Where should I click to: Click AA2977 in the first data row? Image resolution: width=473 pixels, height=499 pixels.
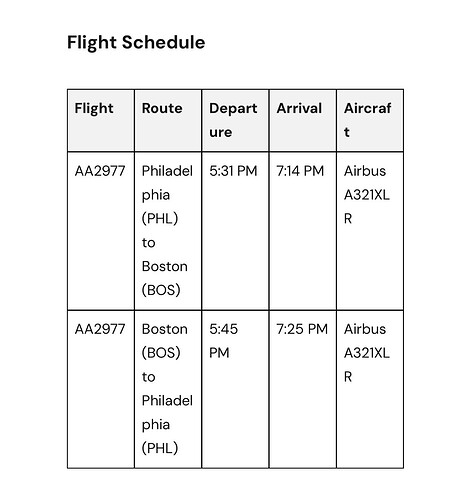[100, 171]
